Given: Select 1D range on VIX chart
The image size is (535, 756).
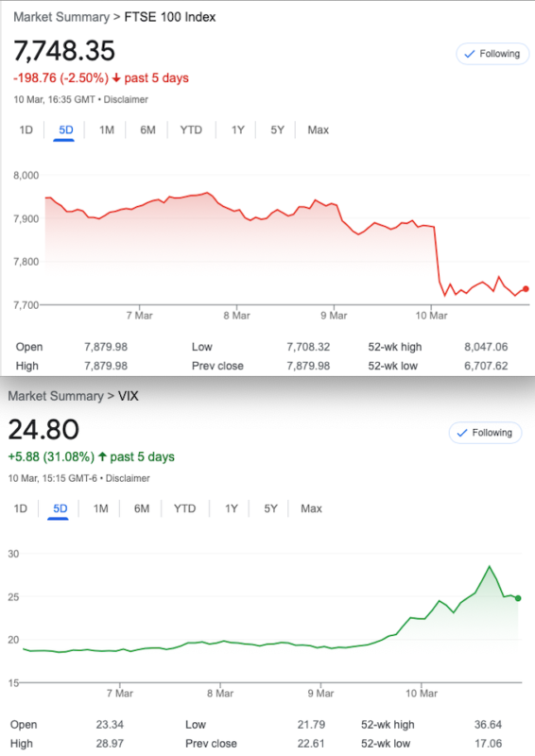Looking at the screenshot, I should 20,508.
